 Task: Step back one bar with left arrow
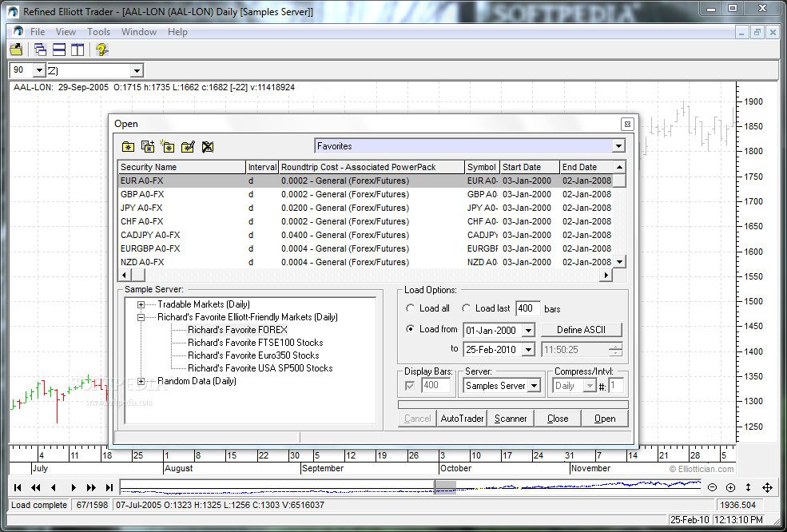(54, 486)
